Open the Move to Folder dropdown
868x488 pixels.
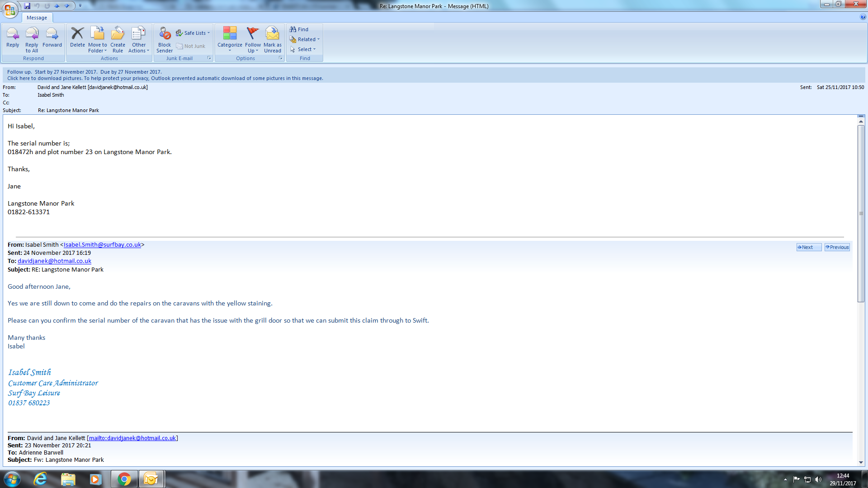pyautogui.click(x=98, y=38)
